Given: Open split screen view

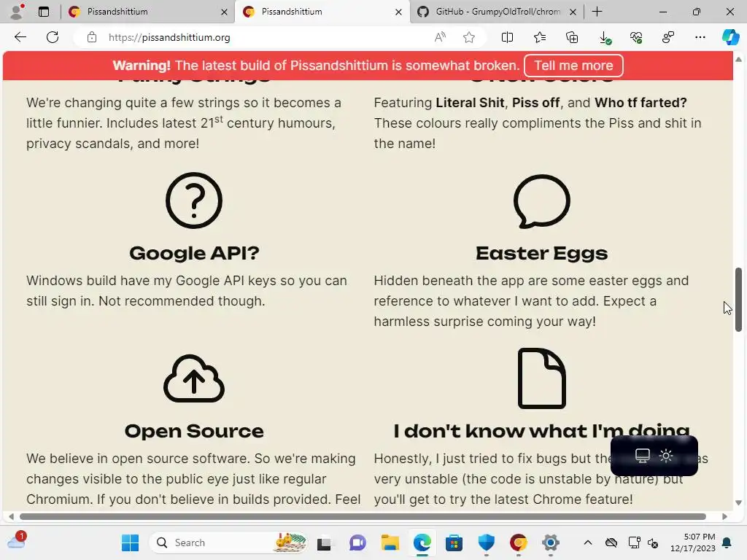Looking at the screenshot, I should tap(508, 37).
